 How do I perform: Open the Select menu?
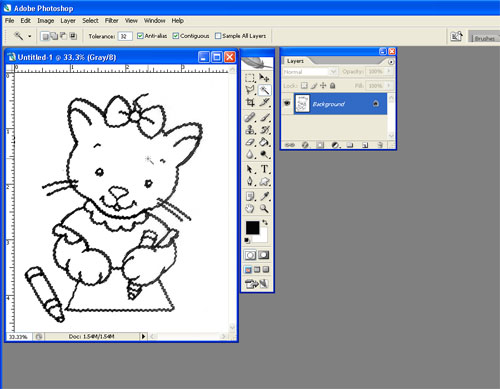coord(90,21)
